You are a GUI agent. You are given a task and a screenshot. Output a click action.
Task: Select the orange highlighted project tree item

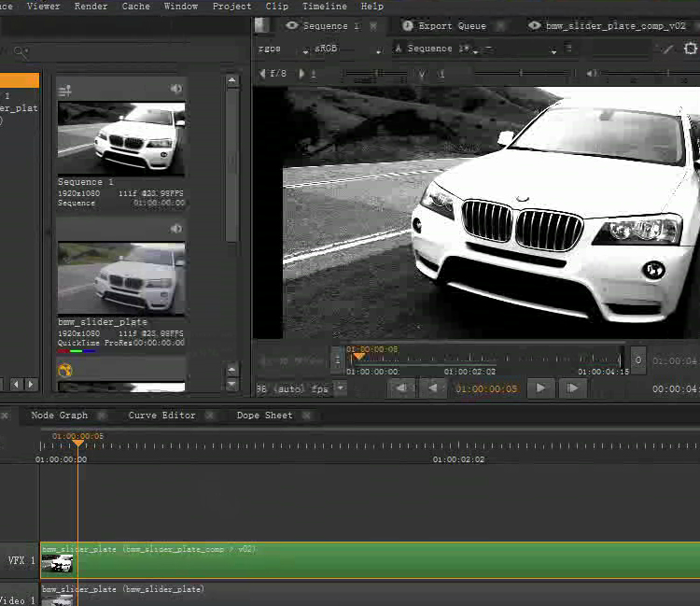pyautogui.click(x=20, y=80)
